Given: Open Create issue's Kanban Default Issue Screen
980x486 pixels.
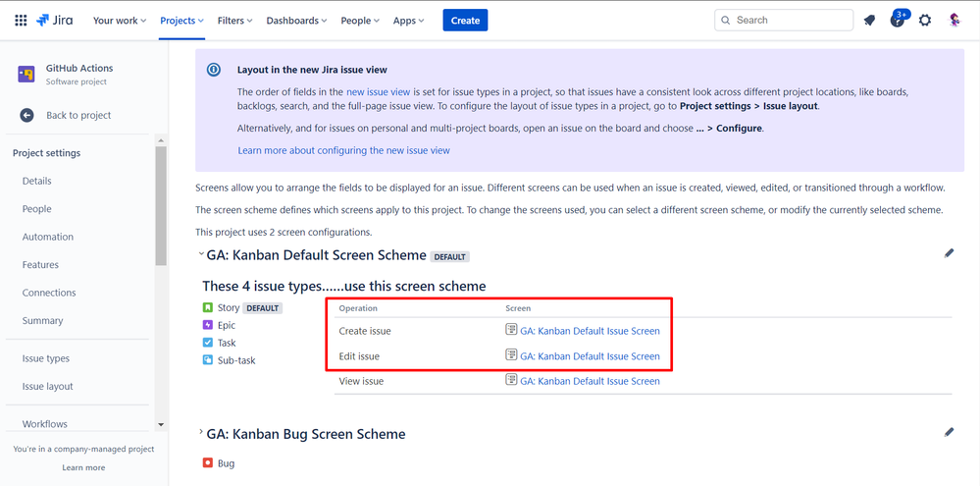Looking at the screenshot, I should click(590, 331).
